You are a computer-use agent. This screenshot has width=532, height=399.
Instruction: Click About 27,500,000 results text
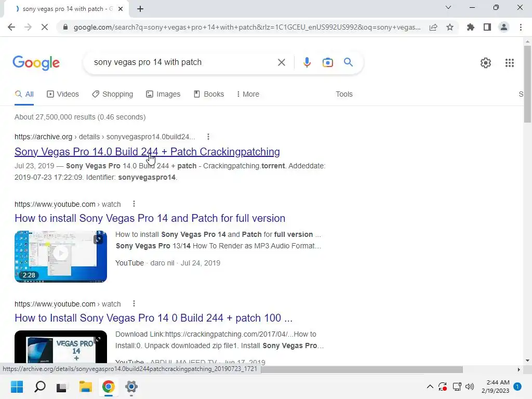point(80,117)
